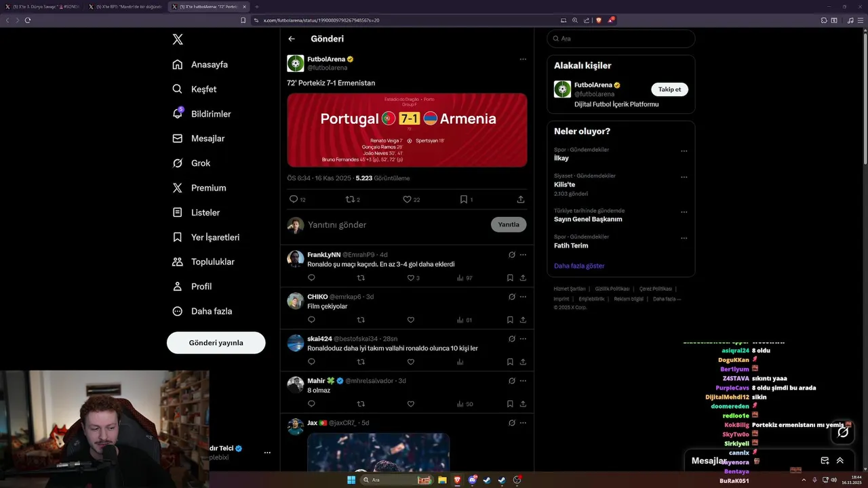Open more options on FrankLyNN's reply
This screenshot has height=488, width=868.
pos(523,255)
